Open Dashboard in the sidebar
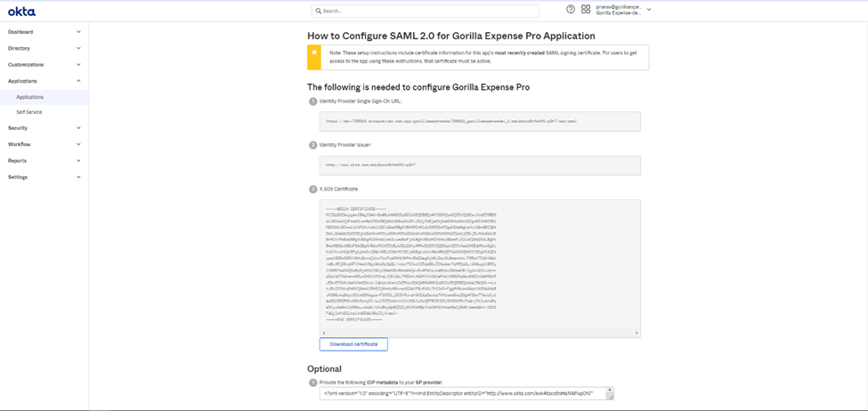 [20, 31]
